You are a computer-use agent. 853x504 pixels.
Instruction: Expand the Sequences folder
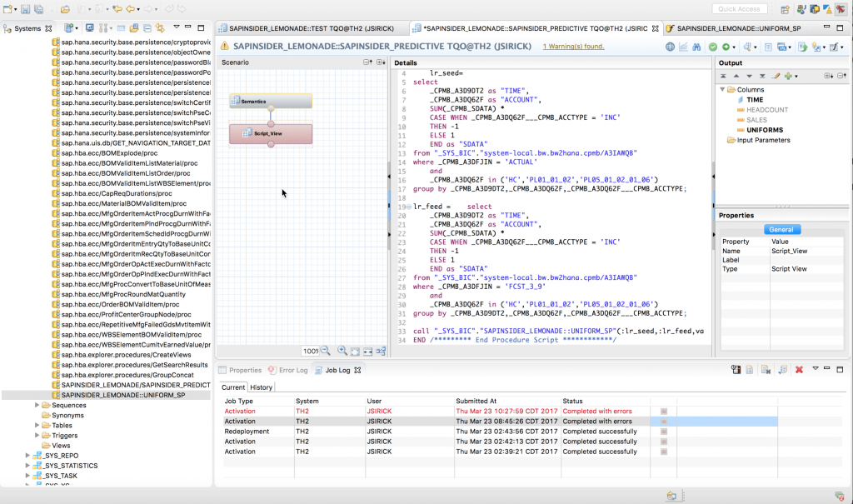[37, 405]
